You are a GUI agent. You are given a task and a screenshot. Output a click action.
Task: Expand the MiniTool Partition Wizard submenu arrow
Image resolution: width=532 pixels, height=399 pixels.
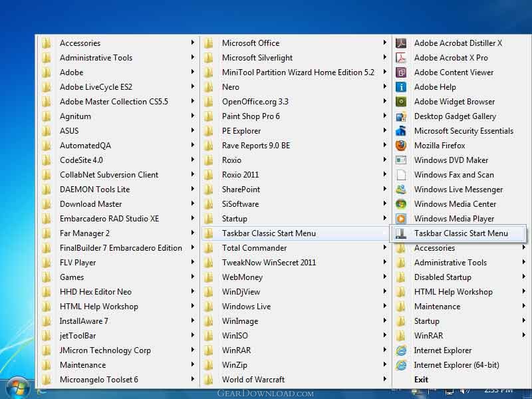(x=384, y=72)
